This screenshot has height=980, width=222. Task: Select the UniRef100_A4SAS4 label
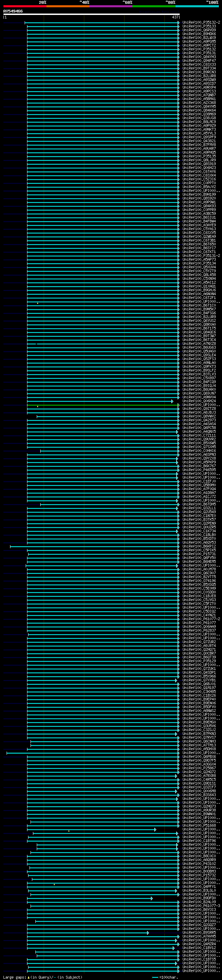[x=199, y=424]
